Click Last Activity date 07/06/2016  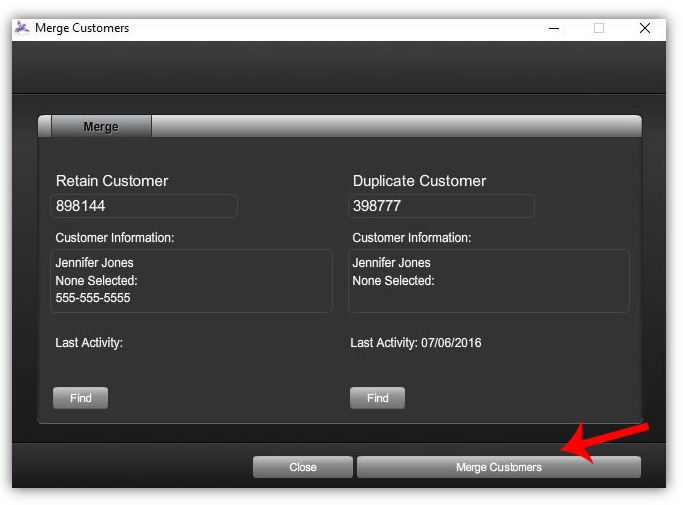pyautogui.click(x=451, y=342)
